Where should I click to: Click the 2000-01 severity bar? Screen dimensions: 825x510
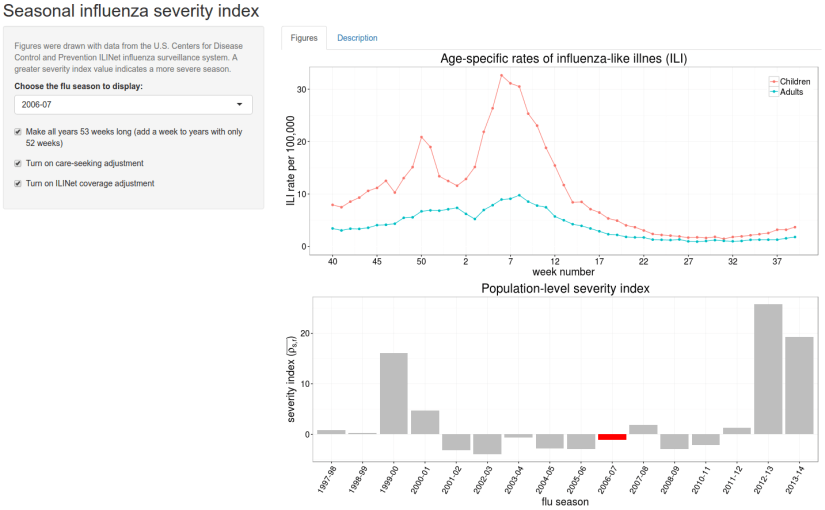coord(425,422)
